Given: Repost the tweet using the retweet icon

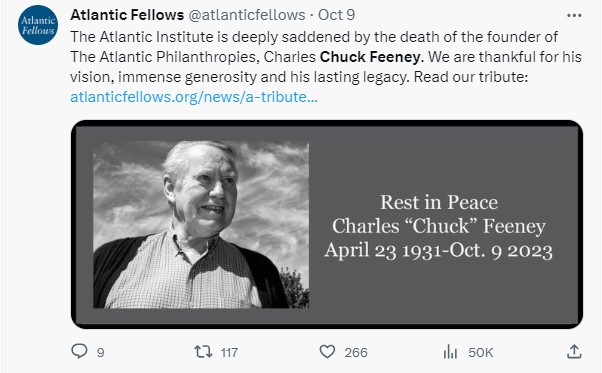Looking at the screenshot, I should click(x=203, y=352).
